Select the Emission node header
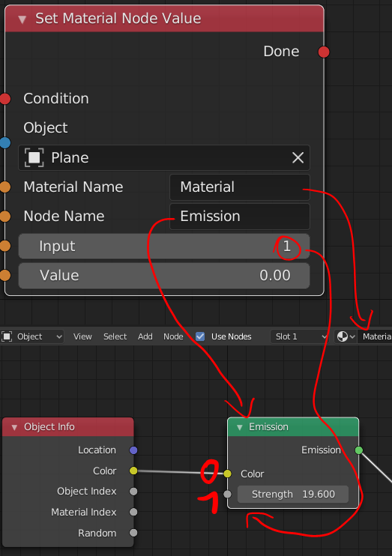 293,427
